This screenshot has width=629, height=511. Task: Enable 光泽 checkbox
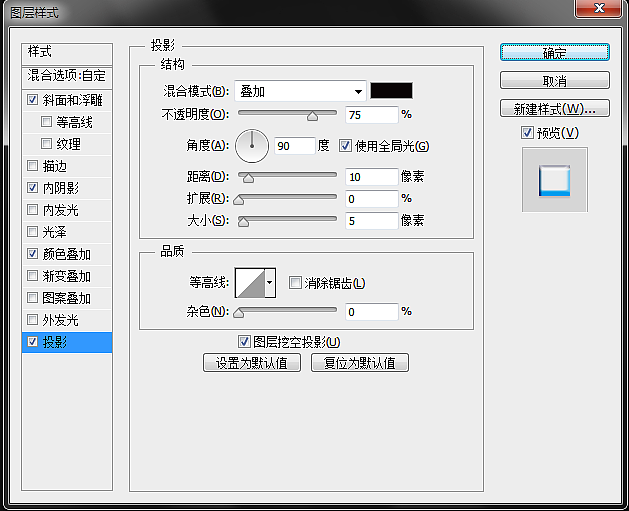[32, 231]
